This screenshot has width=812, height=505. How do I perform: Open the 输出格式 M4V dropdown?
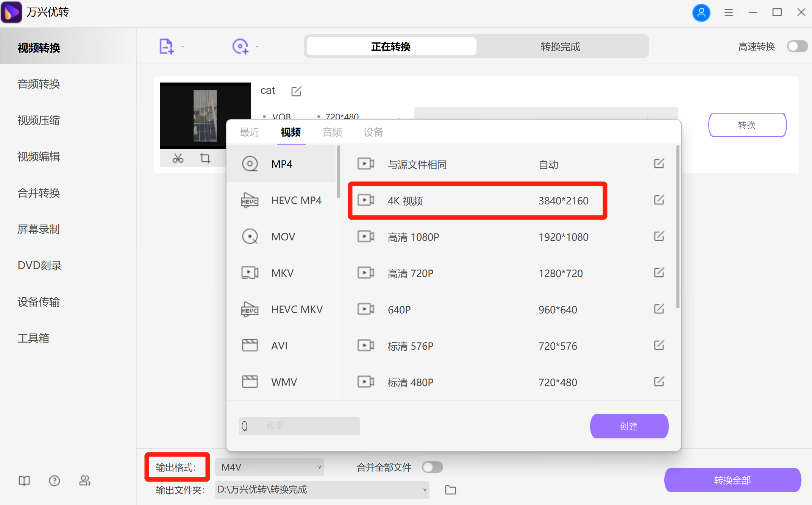[269, 467]
